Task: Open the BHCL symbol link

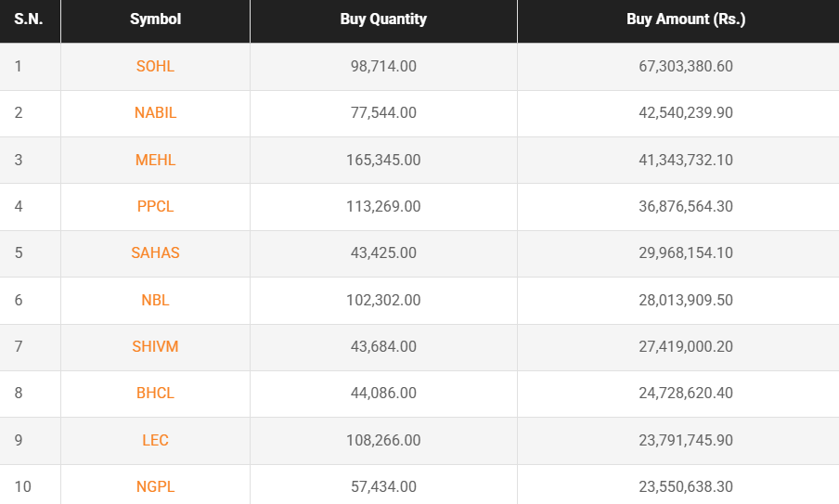Action: point(155,394)
